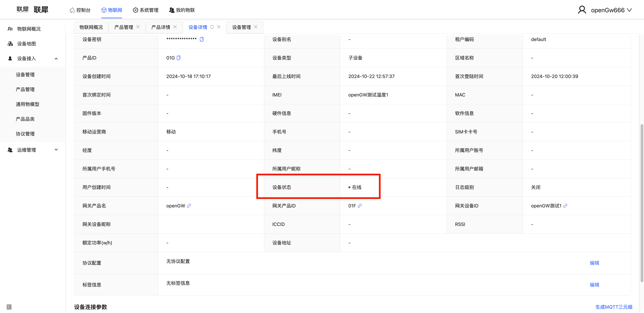Edit the 协议配置 row
The width and height of the screenshot is (644, 313).
point(594,263)
